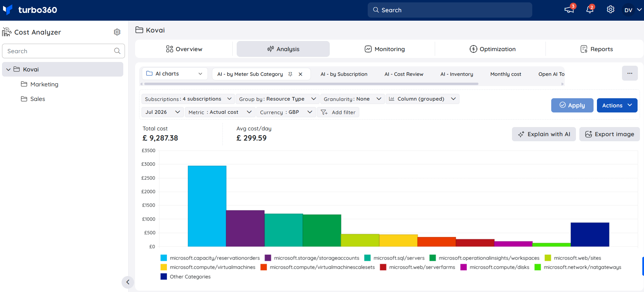Toggle Other Categories legend swatch

(164, 277)
